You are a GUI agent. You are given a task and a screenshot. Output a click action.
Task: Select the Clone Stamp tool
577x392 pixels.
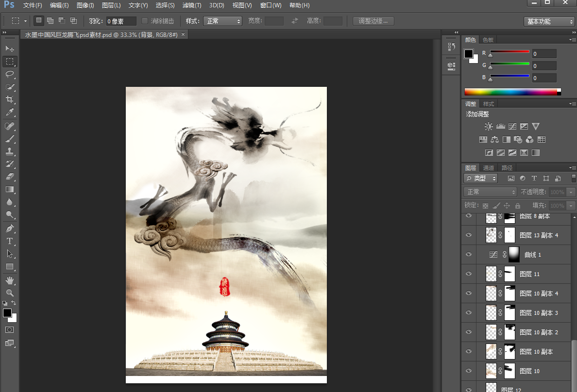(x=10, y=151)
